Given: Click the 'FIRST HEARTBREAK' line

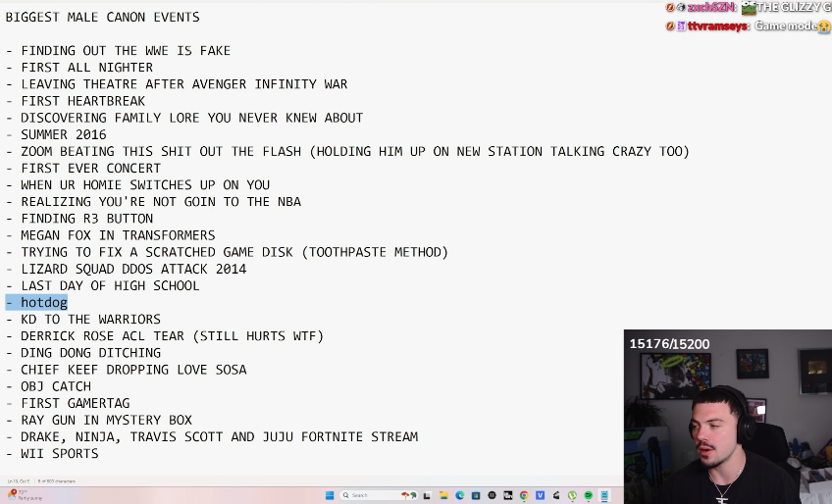Looking at the screenshot, I should pos(76,101).
